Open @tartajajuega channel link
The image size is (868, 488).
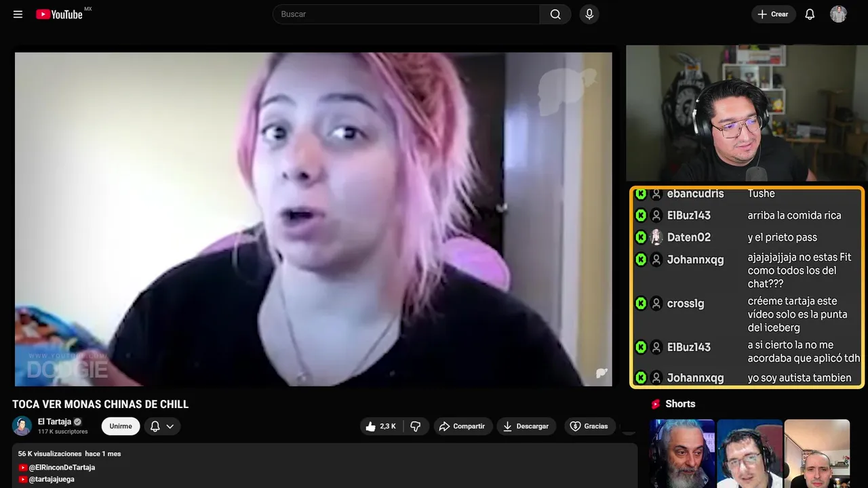(52, 479)
